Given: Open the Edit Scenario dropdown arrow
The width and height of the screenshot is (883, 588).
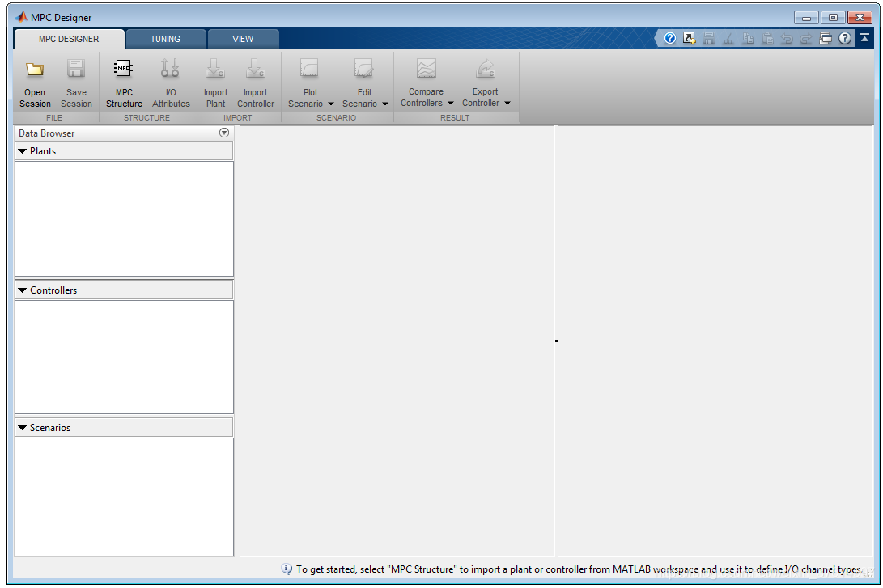Looking at the screenshot, I should [385, 104].
